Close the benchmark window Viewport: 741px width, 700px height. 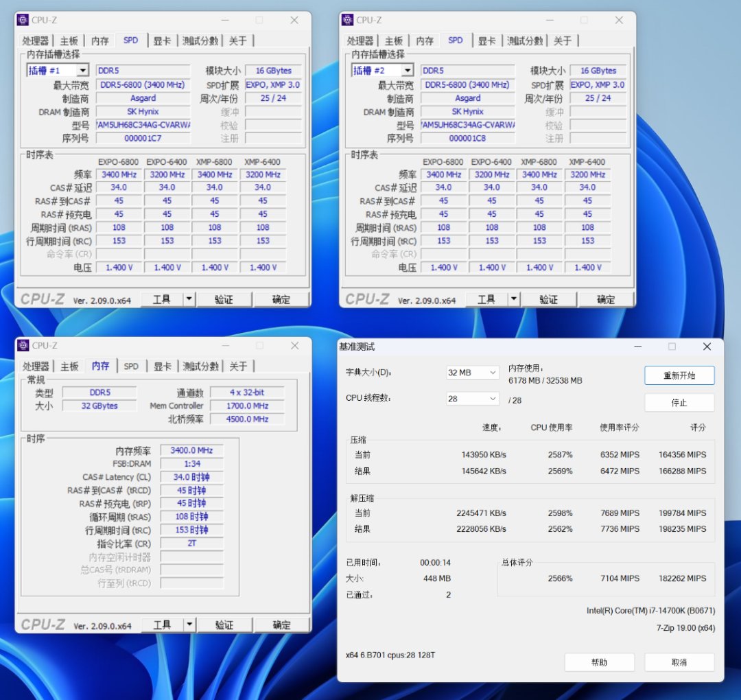[x=707, y=347]
